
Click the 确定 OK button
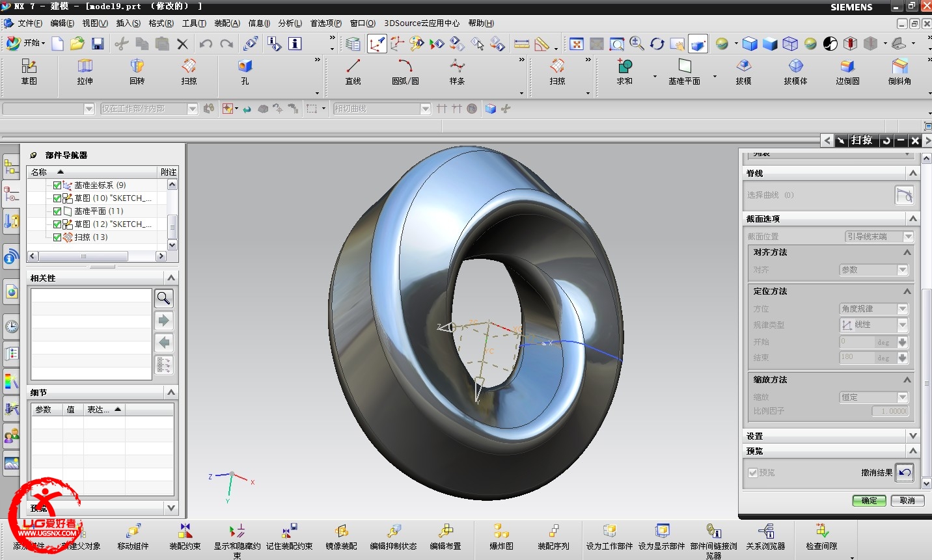click(870, 501)
